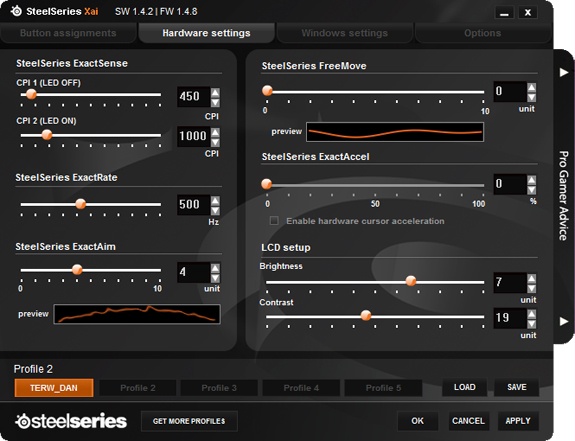This screenshot has width=575, height=441.
Task: Click the CPI 1 value field
Action: (x=194, y=96)
